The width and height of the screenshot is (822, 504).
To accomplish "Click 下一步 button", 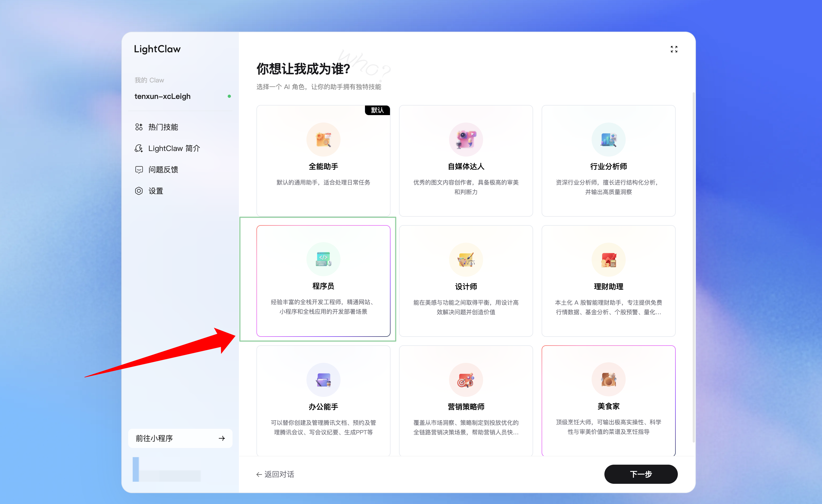I will click(x=641, y=474).
